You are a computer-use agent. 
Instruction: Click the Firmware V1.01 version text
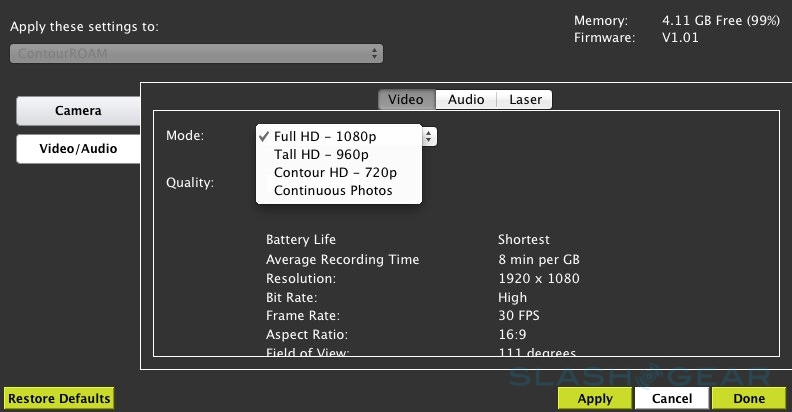(x=681, y=38)
